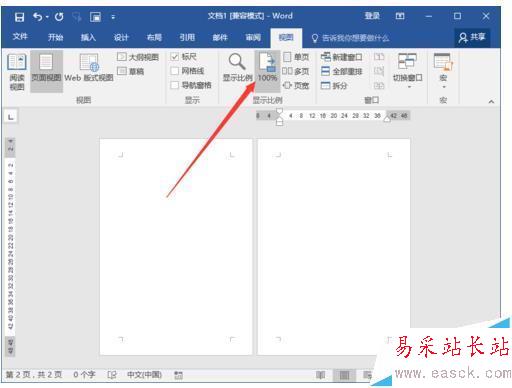This screenshot has height=388, width=512.
Task: Switch to the 插入 tab
Action: coord(88,37)
